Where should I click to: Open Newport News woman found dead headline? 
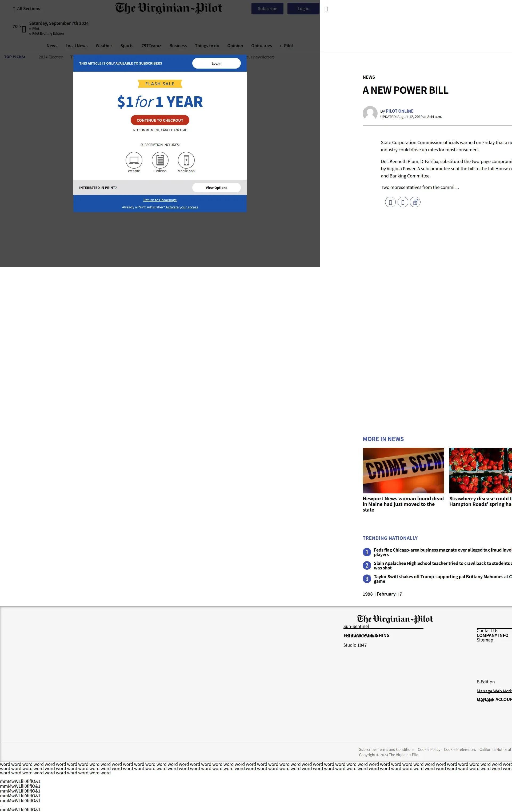pyautogui.click(x=403, y=504)
